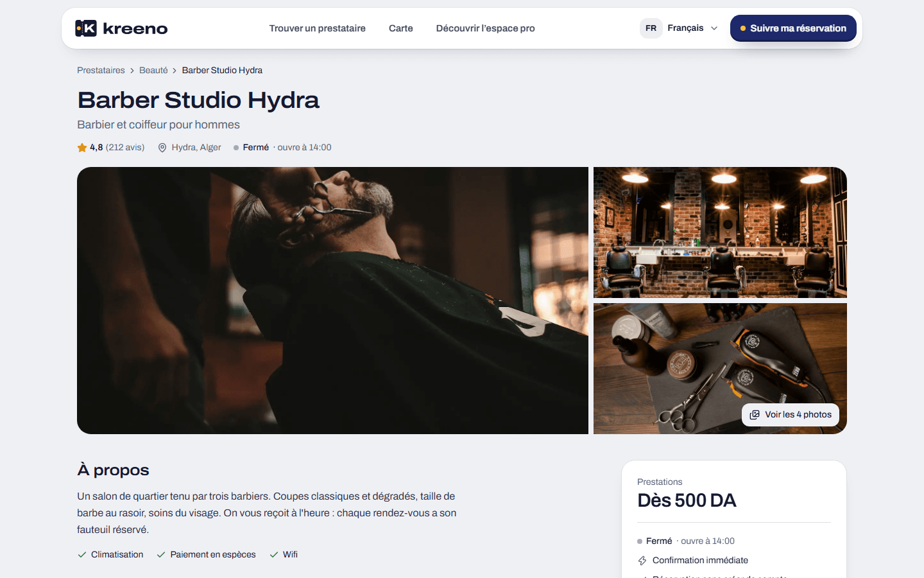The image size is (924, 578).
Task: Click the Prestations label in the side card
Action: point(660,482)
